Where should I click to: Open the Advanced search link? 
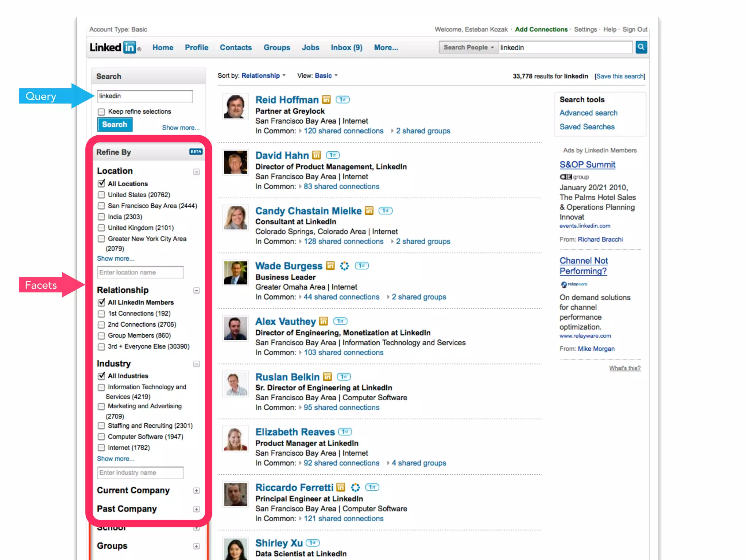coord(588,113)
